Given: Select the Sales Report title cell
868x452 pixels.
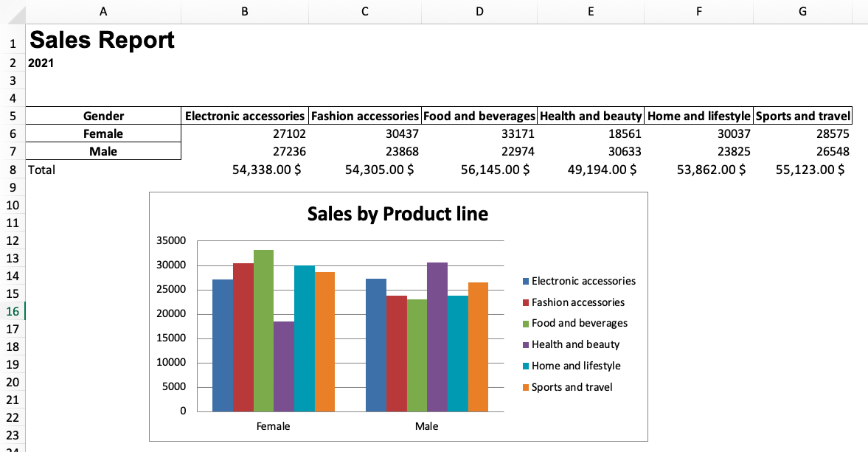Looking at the screenshot, I should [x=103, y=40].
